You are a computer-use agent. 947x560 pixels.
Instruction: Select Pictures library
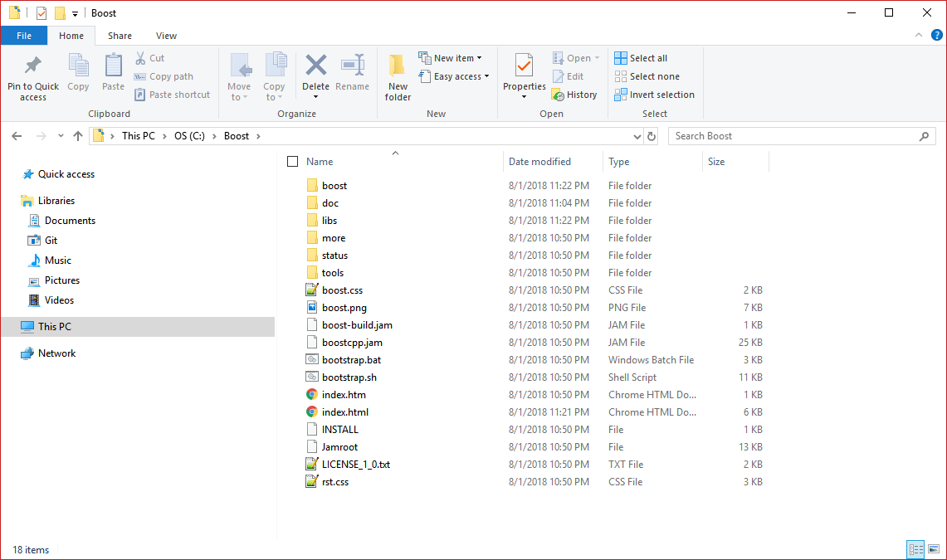click(62, 280)
